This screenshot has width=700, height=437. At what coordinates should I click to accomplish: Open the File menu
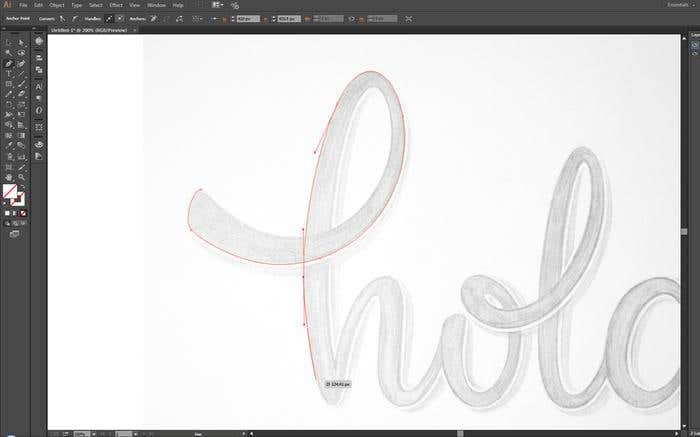(23, 5)
